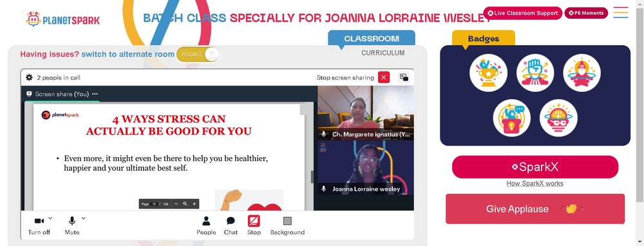Mute the microphone

72,225
